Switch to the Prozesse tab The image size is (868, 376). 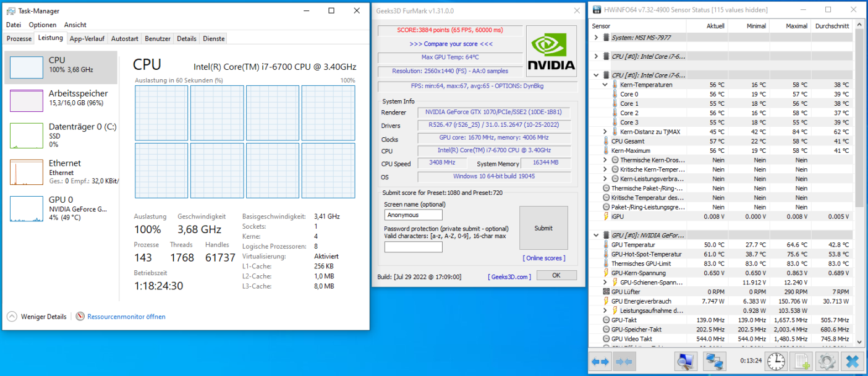tap(19, 38)
